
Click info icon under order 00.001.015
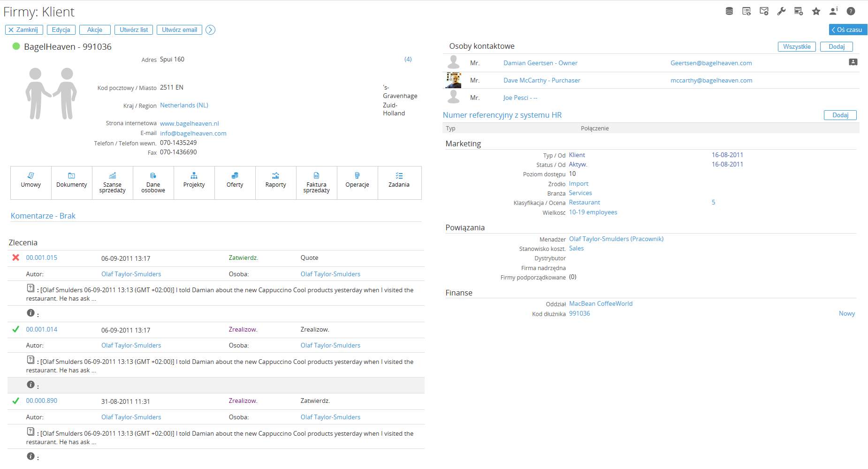point(30,313)
